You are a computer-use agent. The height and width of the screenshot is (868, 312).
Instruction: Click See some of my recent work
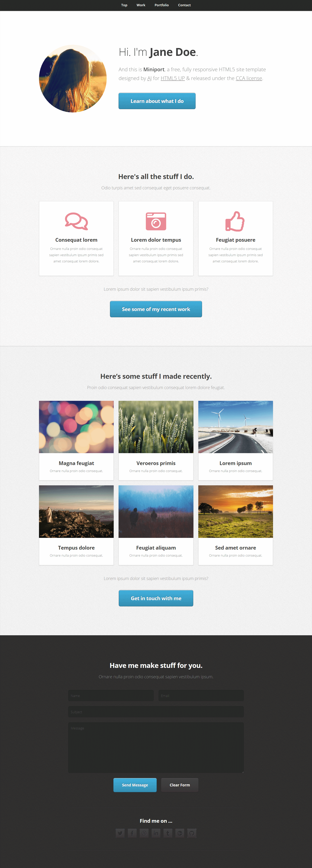click(x=156, y=309)
